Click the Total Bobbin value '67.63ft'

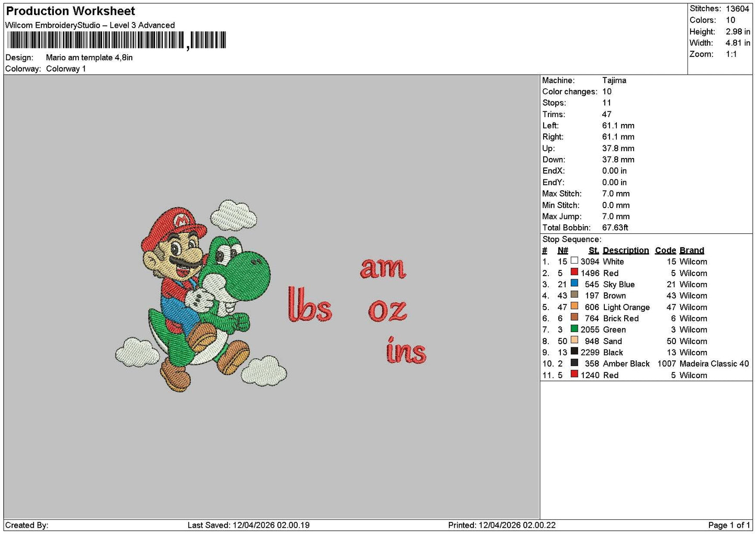click(615, 228)
